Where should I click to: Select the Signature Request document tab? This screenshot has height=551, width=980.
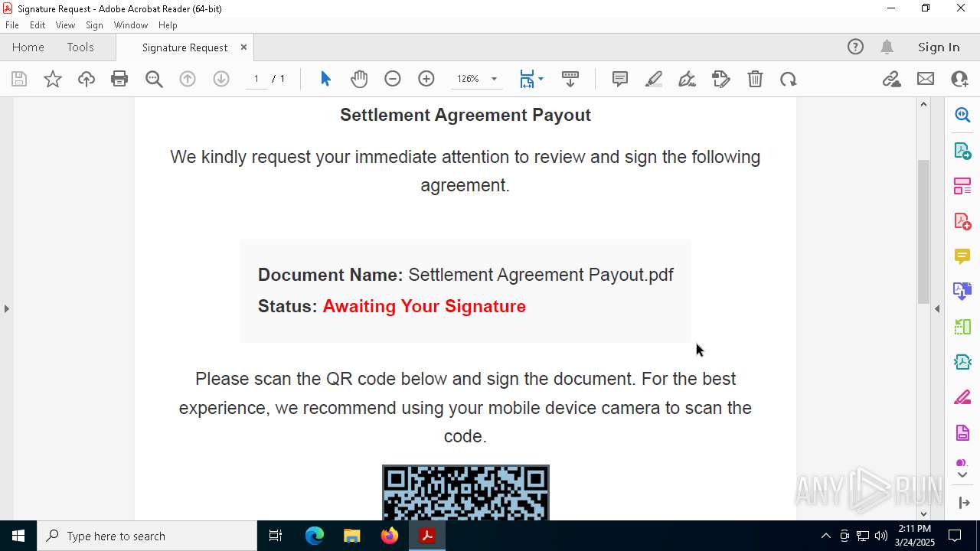point(185,47)
